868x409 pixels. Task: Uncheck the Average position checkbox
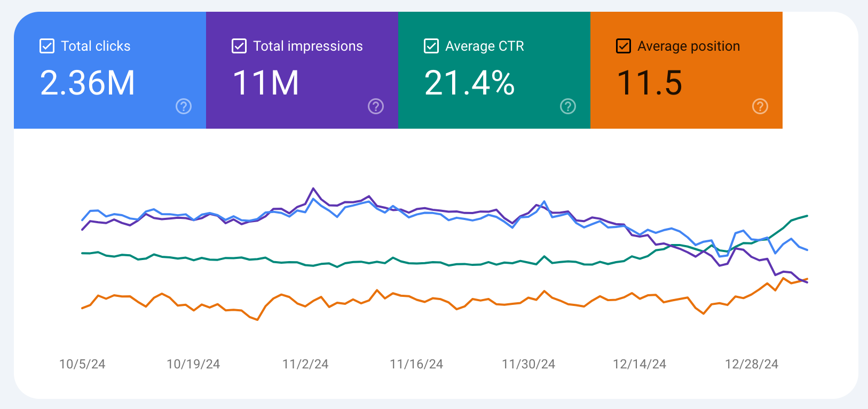click(x=624, y=46)
